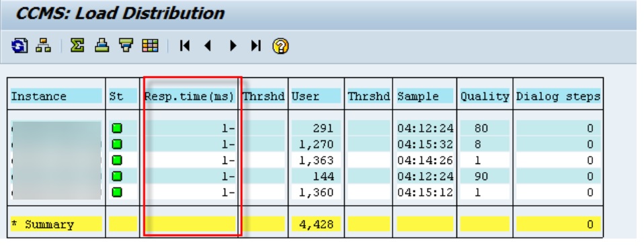Click the Sum (sigma) toolbar icon
This screenshot has width=644, height=246.
click(77, 46)
